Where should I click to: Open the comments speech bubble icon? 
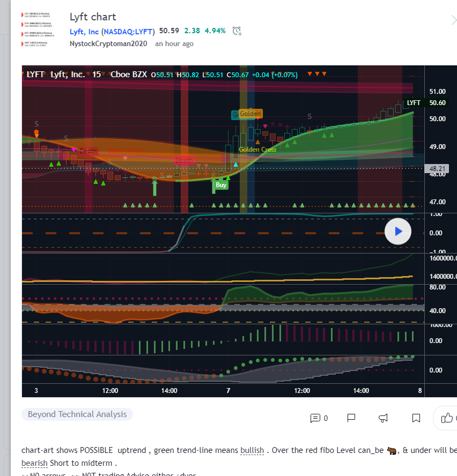pos(315,418)
